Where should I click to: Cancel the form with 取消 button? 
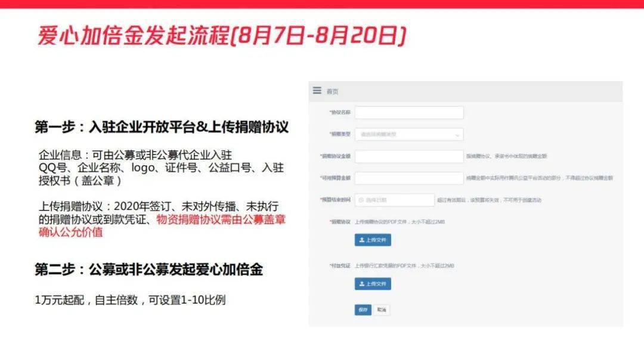point(382,310)
